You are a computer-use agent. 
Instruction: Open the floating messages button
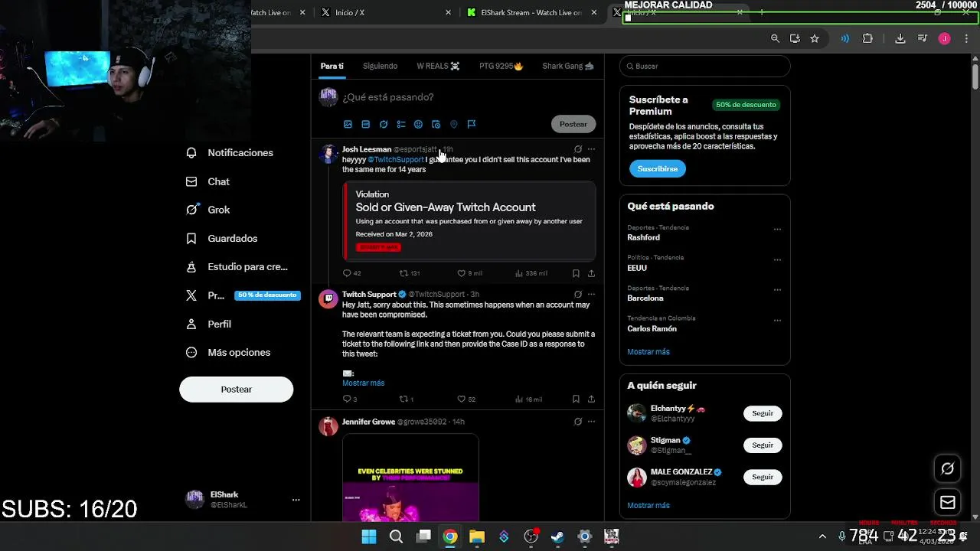[x=948, y=503]
